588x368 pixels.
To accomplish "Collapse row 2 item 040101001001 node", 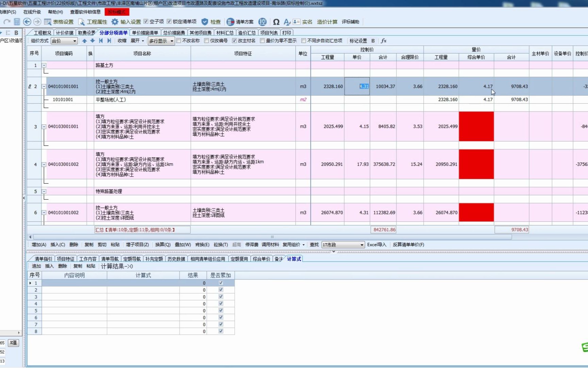I will tap(44, 87).
